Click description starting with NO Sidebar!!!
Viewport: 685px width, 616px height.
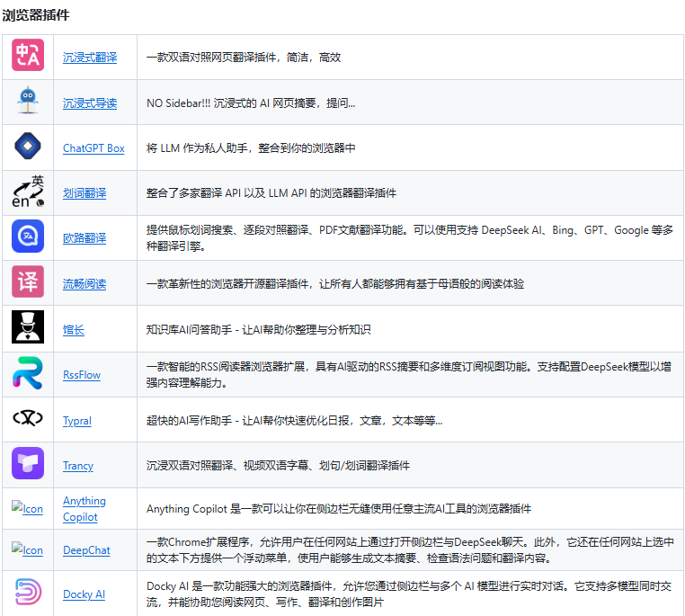(x=251, y=103)
